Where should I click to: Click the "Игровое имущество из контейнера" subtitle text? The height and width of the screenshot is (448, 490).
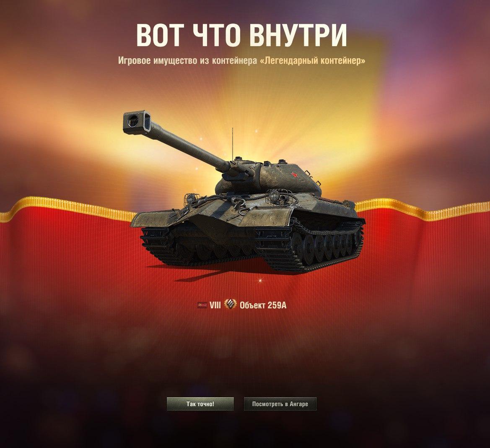click(x=187, y=60)
